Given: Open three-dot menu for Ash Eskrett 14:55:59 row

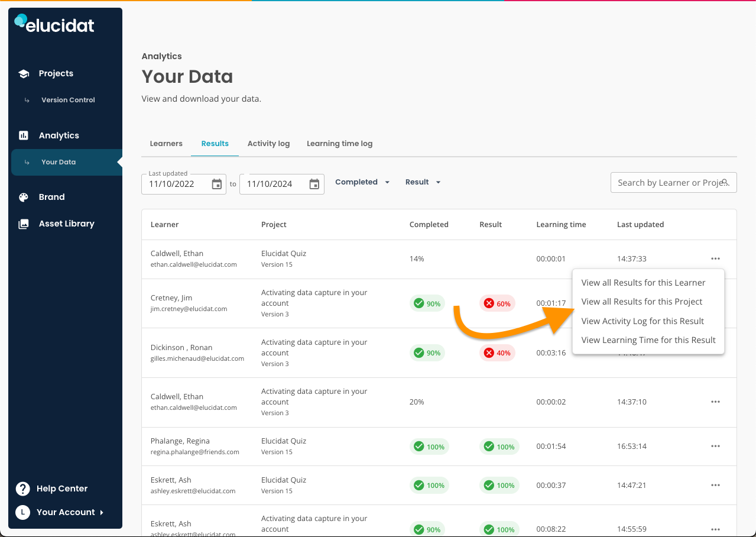Looking at the screenshot, I should click(715, 529).
